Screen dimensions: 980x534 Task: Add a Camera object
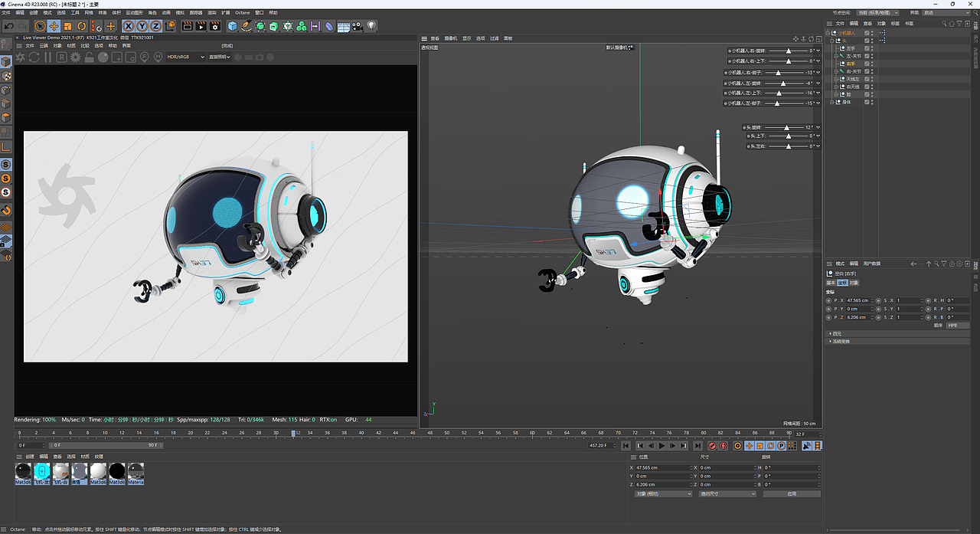click(358, 26)
